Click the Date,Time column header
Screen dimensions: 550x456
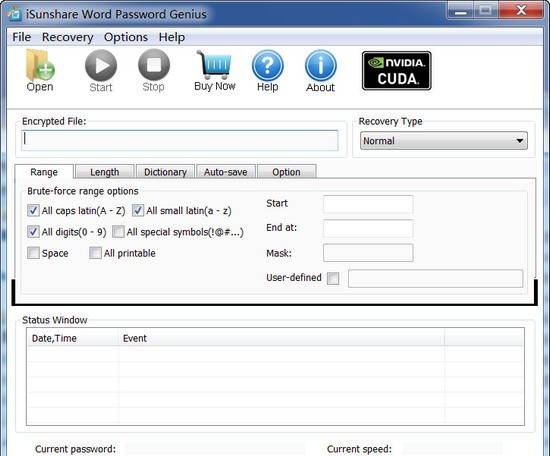click(73, 338)
